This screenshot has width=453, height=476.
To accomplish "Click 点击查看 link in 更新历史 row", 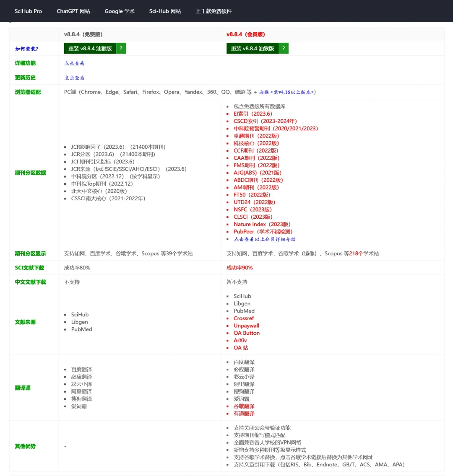I will 74,78.
